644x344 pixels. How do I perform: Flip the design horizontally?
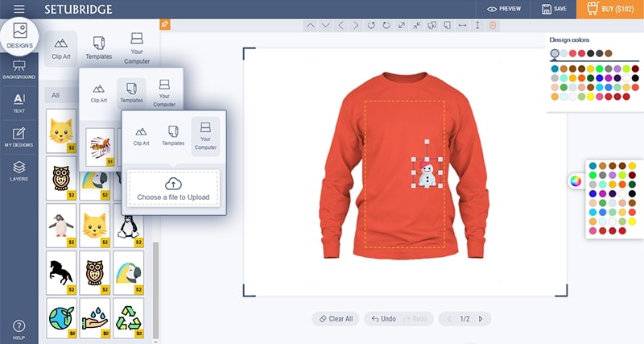462,26
